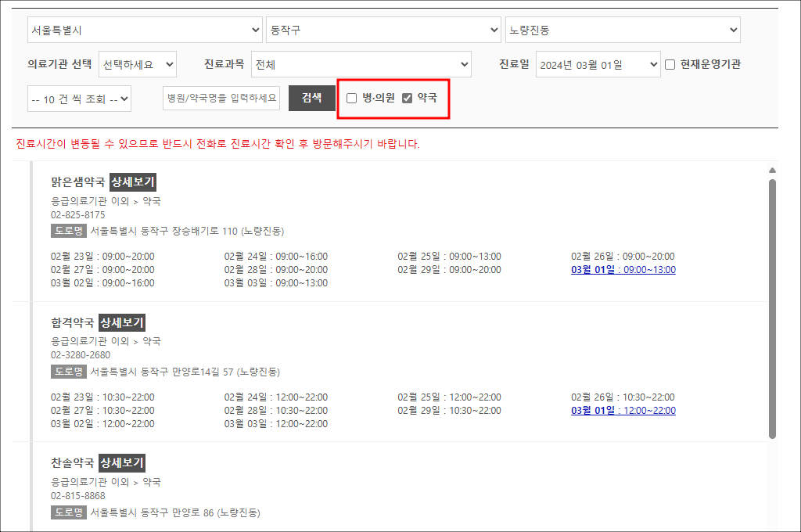Viewport: 801px width, 532px height.
Task: Open the 동작구 district dropdown
Action: coord(383,29)
